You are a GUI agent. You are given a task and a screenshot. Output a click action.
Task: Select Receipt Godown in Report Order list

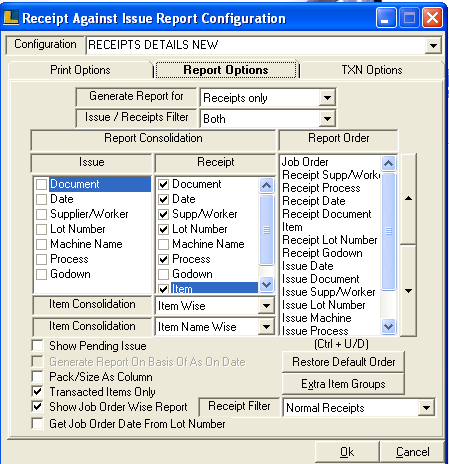coord(330,253)
